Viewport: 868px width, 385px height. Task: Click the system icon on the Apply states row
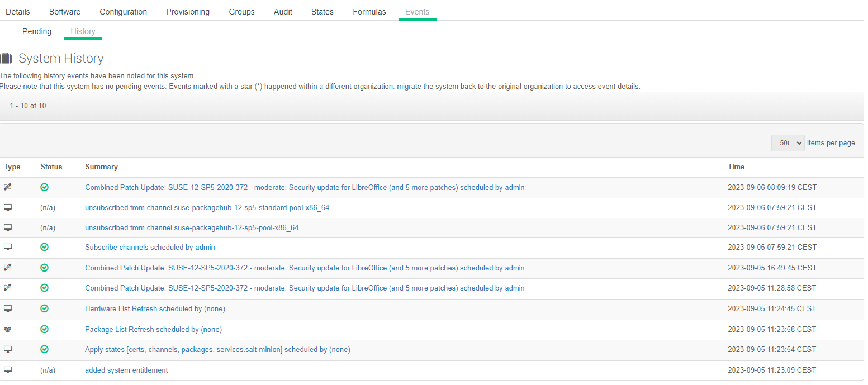pos(7,349)
